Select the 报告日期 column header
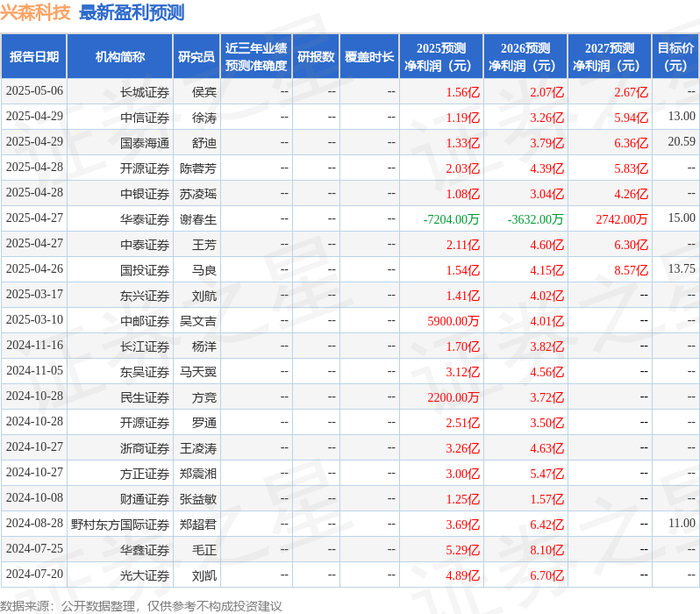700x614 pixels. 34,56
